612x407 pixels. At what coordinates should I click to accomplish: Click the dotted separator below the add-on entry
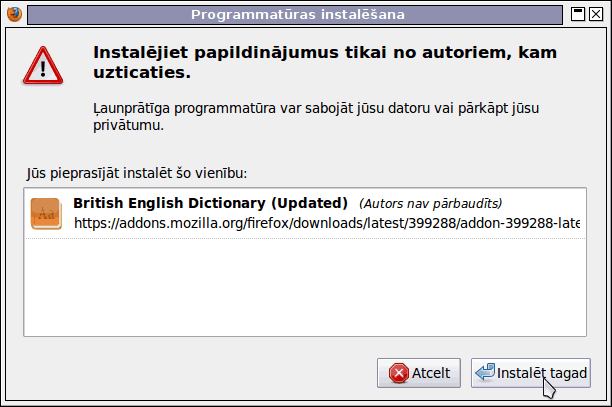(x=305, y=238)
